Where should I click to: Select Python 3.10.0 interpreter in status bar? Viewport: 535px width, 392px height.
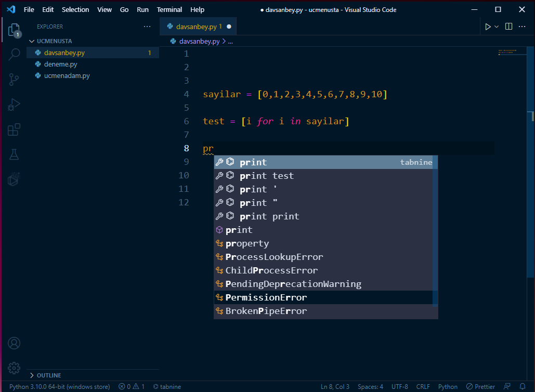coord(59,387)
